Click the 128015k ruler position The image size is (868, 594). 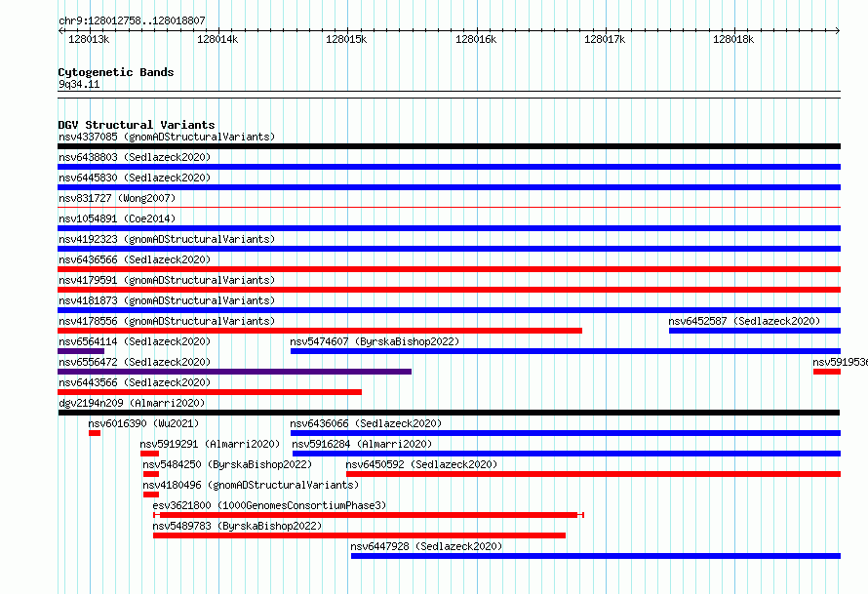coord(346,39)
